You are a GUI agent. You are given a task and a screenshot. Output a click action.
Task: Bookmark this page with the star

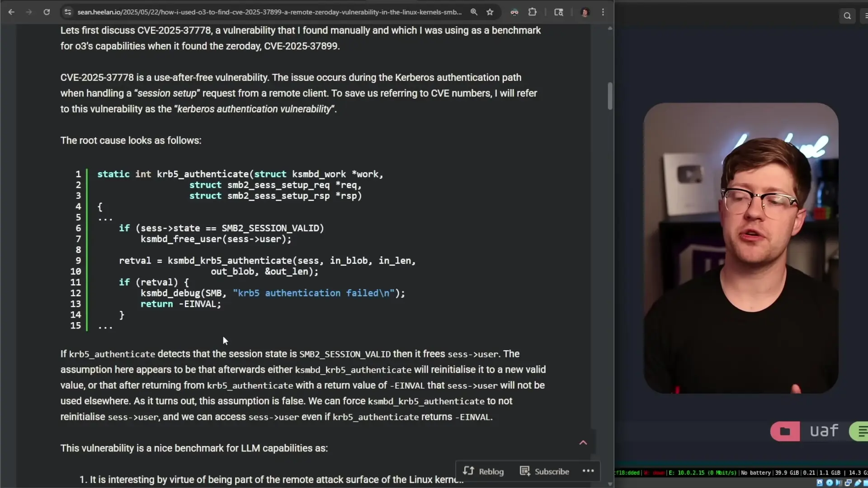click(490, 12)
